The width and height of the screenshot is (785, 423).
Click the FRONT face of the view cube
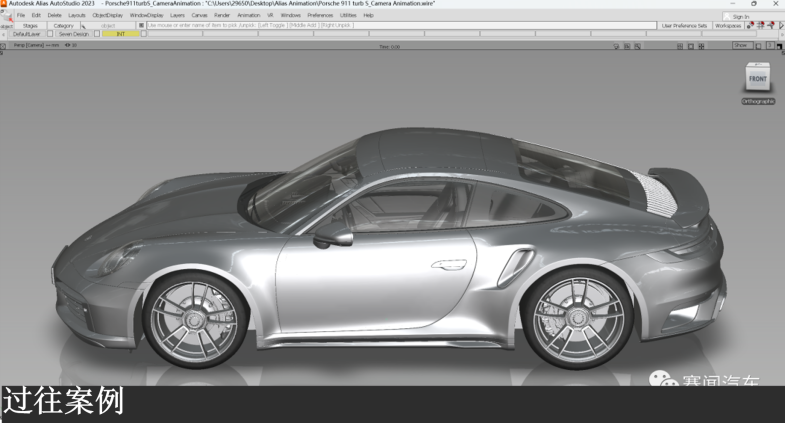tap(758, 78)
